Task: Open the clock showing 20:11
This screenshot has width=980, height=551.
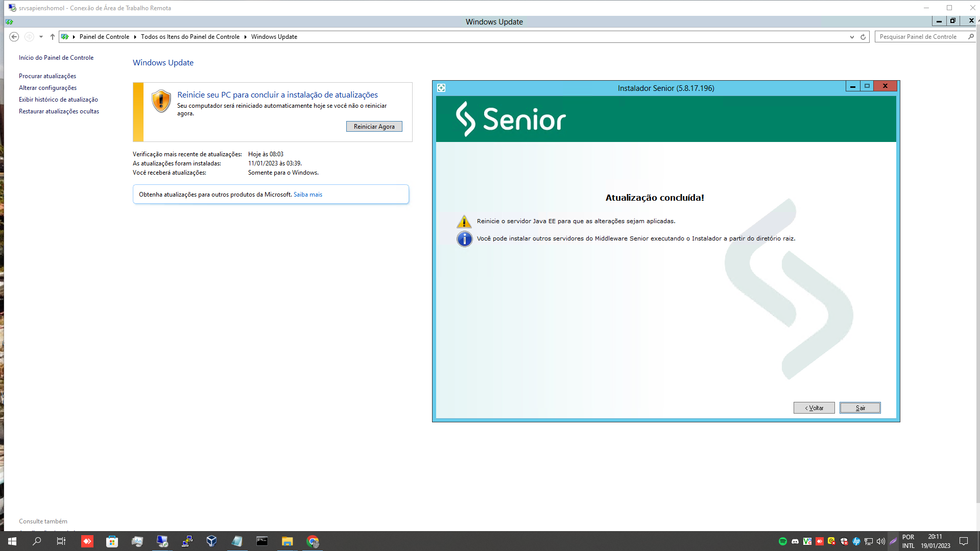Action: pos(936,541)
